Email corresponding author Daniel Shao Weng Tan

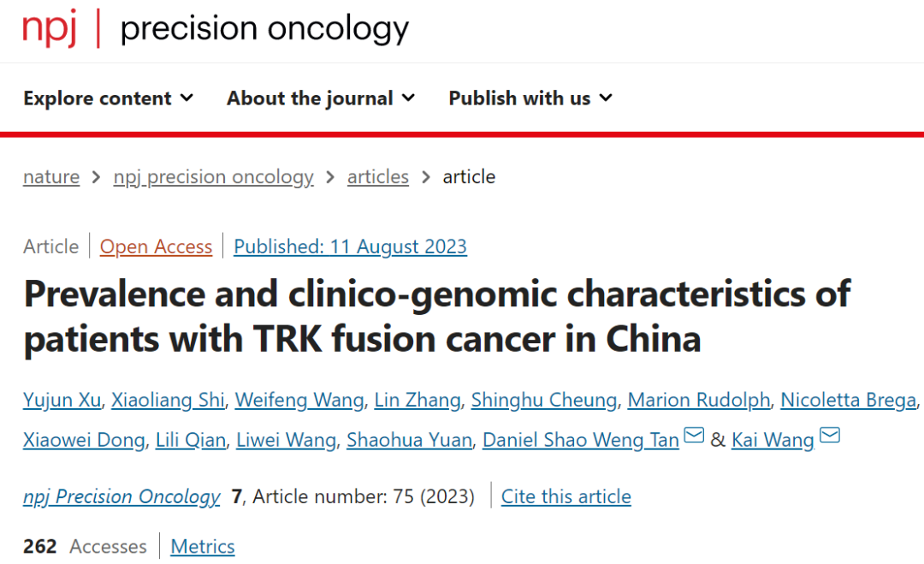click(x=694, y=436)
